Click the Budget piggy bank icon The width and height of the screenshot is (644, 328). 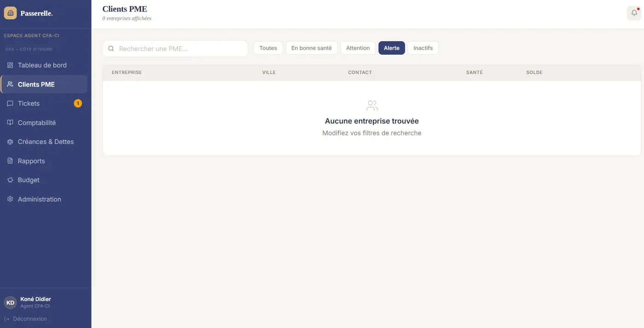10,180
